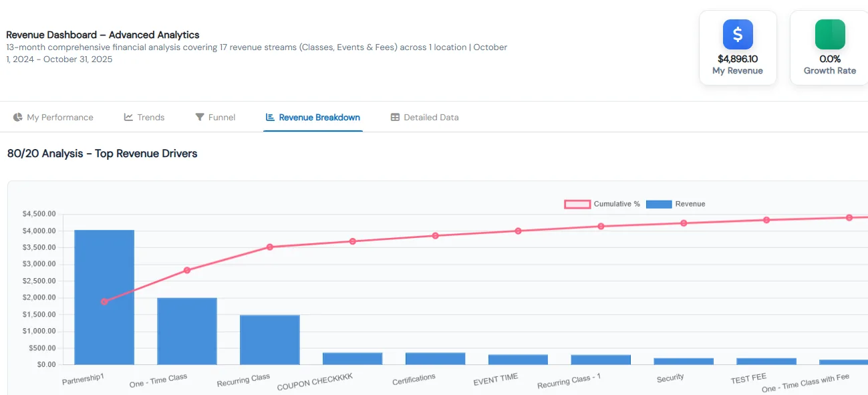868x395 pixels.
Task: Switch to the Trends tab
Action: pos(144,117)
